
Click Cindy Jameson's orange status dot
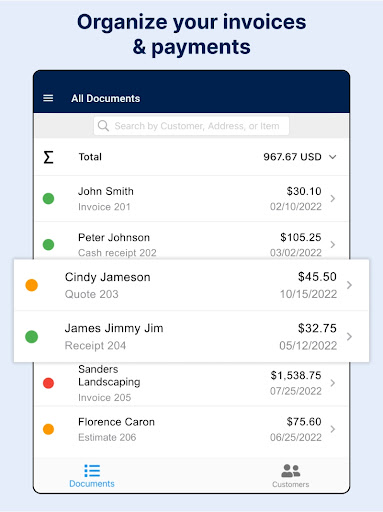click(x=32, y=285)
